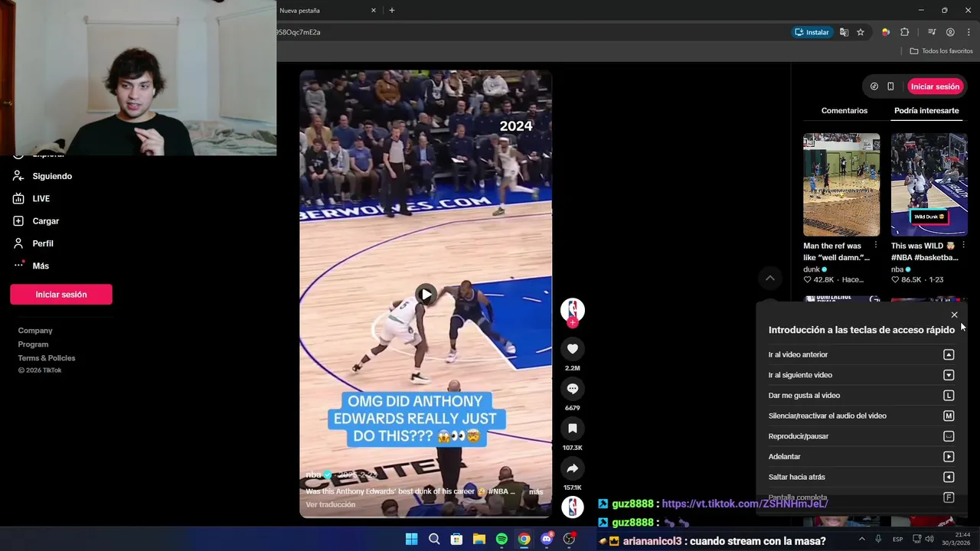Close the keyboard shortcuts panel
The height and width of the screenshot is (551, 980).
(x=954, y=315)
